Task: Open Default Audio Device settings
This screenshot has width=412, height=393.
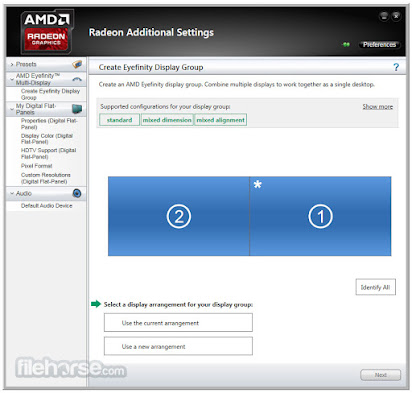Action: (46, 206)
